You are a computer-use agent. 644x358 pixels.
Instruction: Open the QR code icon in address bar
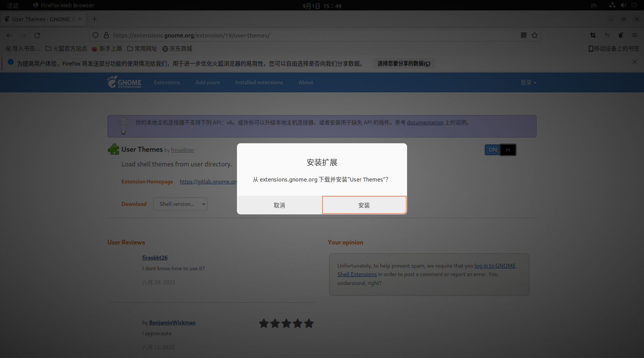pyautogui.click(x=524, y=35)
